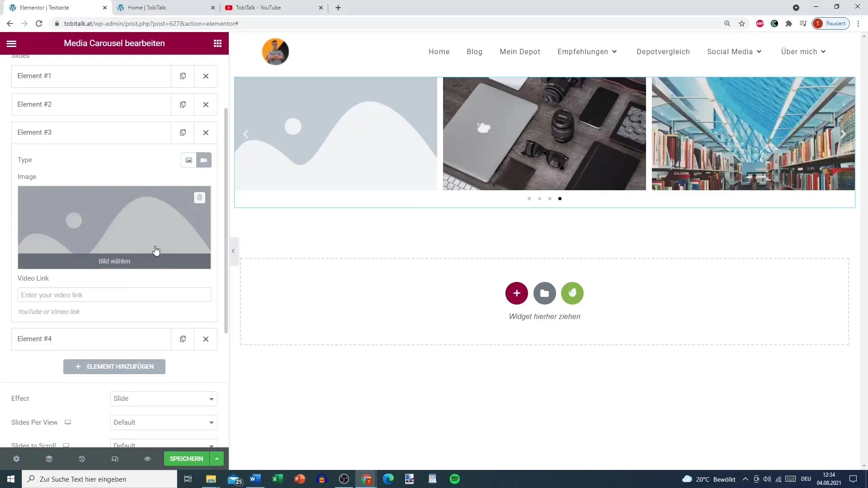Viewport: 868px width, 488px height.
Task: Remove Element #4 slide
Action: click(x=206, y=339)
